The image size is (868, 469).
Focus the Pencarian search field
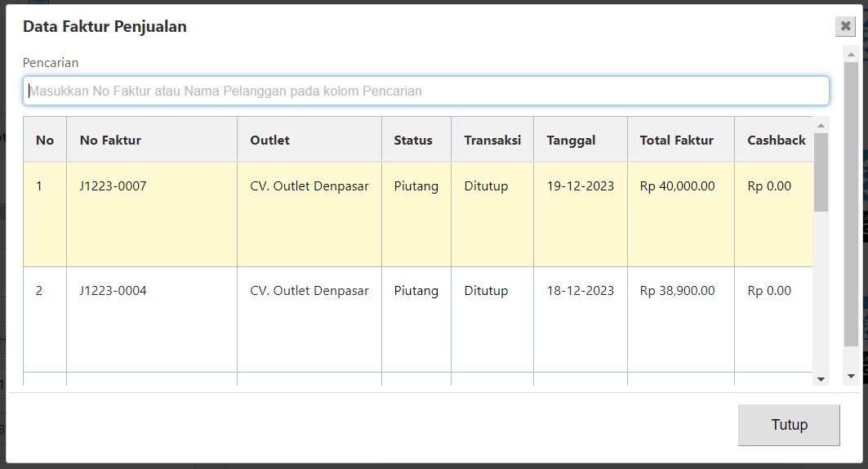tap(425, 91)
